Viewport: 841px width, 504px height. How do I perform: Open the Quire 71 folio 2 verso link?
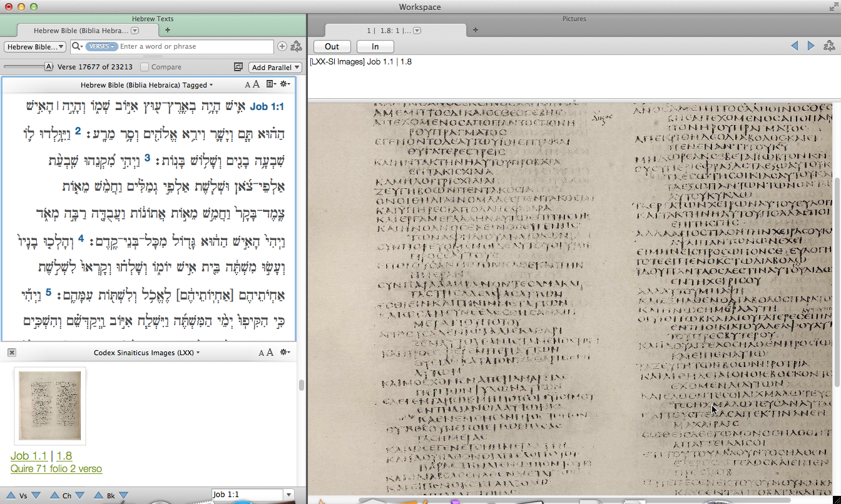tap(56, 468)
